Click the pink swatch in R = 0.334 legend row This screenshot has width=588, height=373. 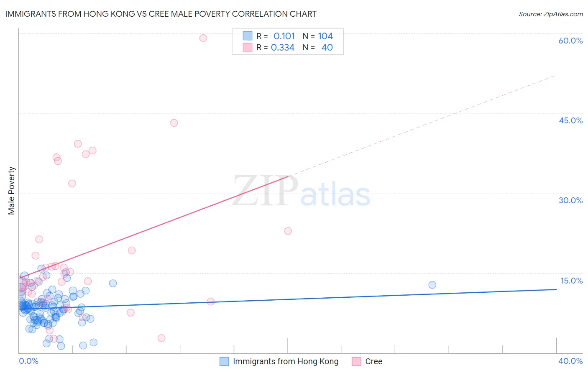pyautogui.click(x=248, y=47)
